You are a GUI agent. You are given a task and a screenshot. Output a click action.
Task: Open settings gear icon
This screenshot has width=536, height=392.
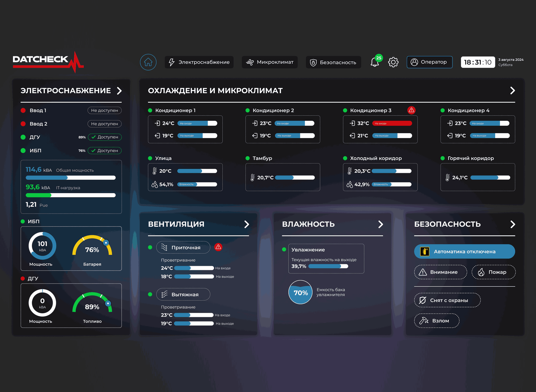point(393,62)
